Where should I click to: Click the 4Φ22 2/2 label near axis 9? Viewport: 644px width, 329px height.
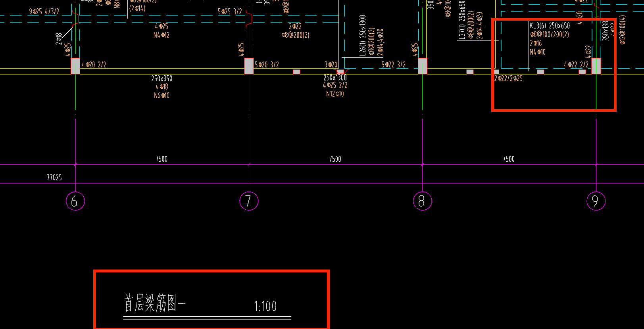point(576,65)
